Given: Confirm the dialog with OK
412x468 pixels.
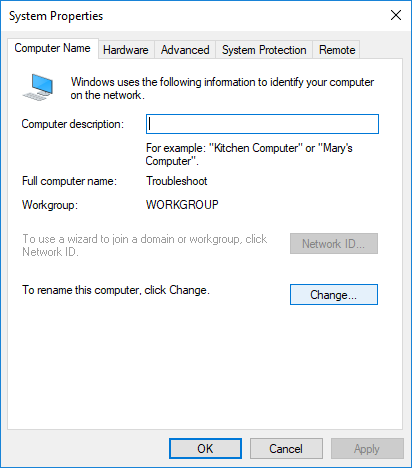Looking at the screenshot, I should (x=205, y=449).
